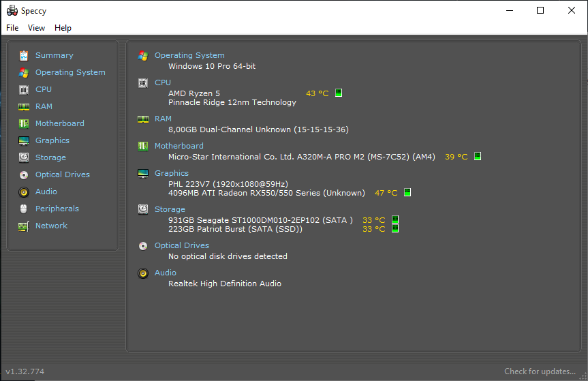Click the Audio speaker icon in sidebar

click(x=24, y=192)
